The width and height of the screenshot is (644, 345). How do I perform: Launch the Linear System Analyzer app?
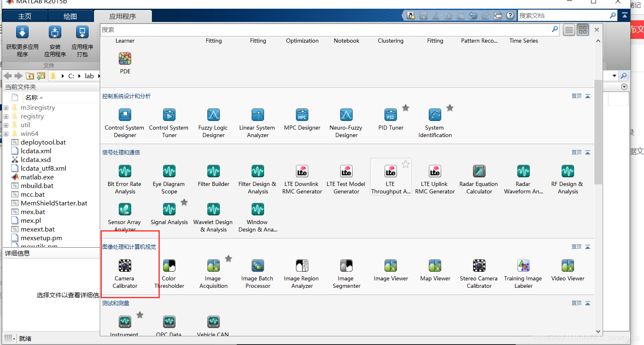[x=257, y=123]
